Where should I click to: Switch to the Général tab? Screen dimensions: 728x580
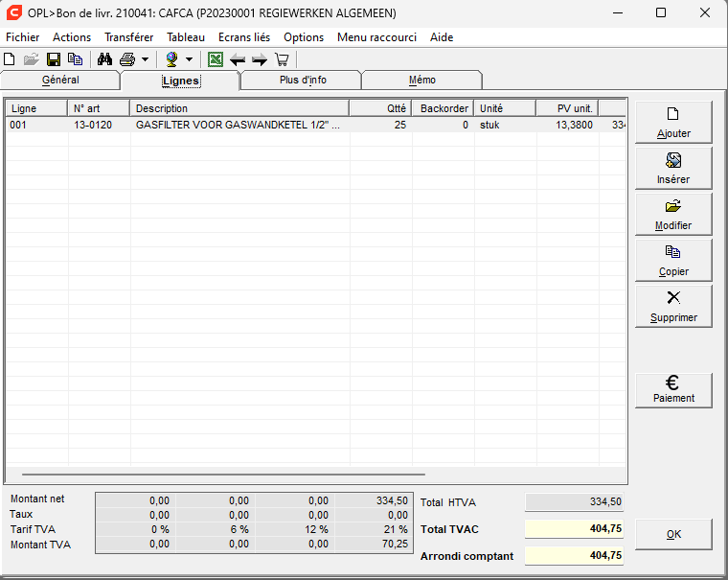(x=60, y=80)
